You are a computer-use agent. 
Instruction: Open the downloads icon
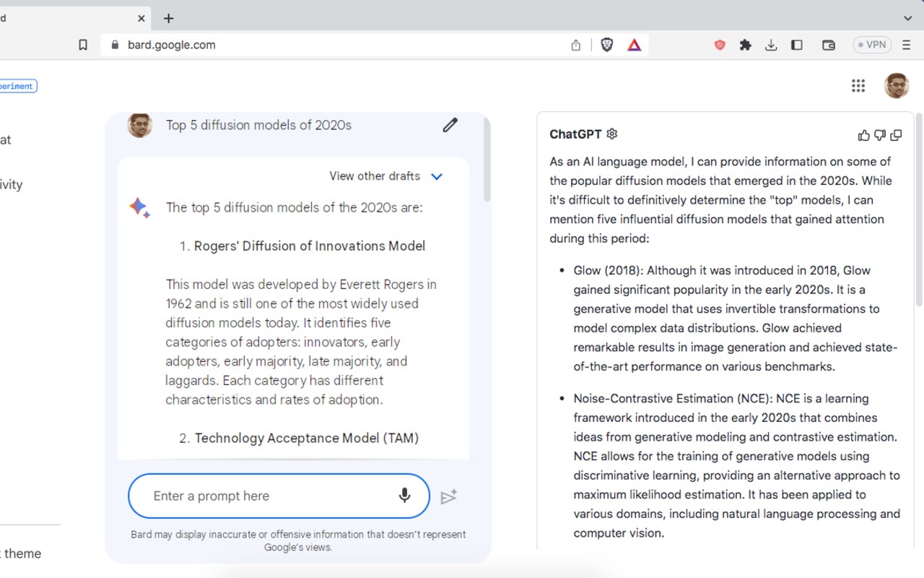pyautogui.click(x=771, y=45)
